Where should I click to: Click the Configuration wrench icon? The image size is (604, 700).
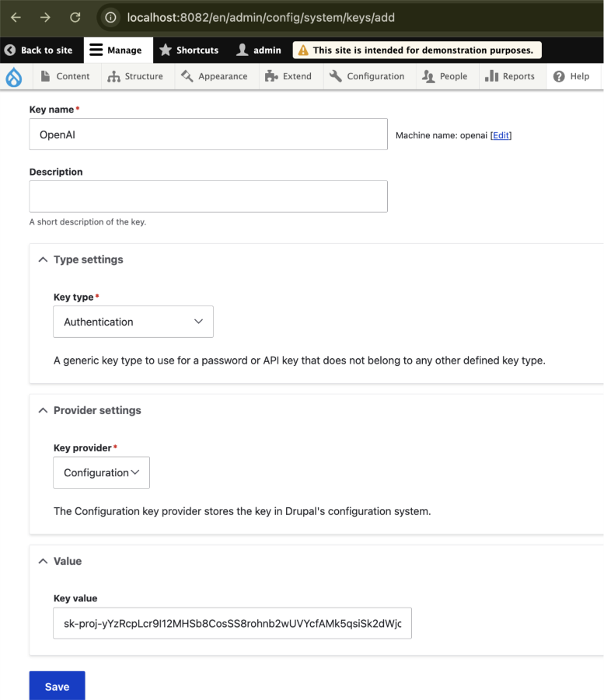click(x=336, y=76)
